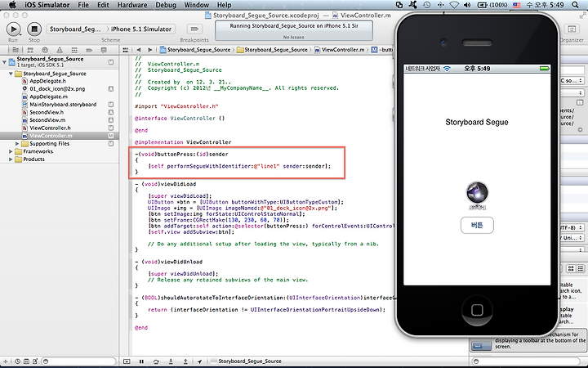Choose the iPhone 5.1 Simulator destination
The width and height of the screenshot is (588, 368).
tap(141, 29)
